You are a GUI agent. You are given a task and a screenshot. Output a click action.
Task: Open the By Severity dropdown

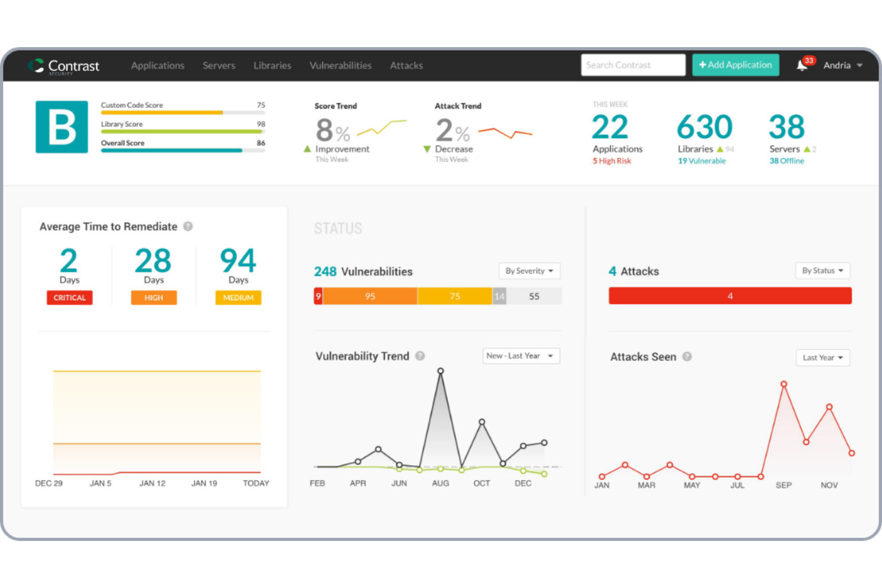pyautogui.click(x=529, y=271)
